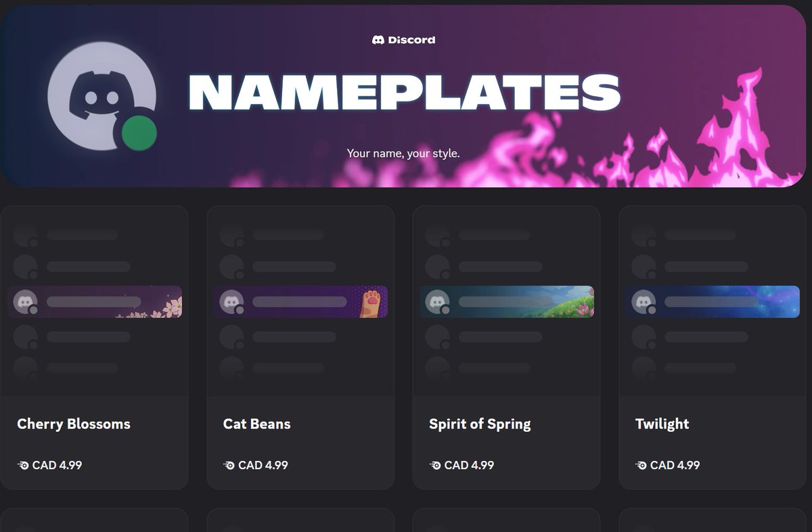Image resolution: width=812 pixels, height=532 pixels.
Task: Click the orb icon beside Cat Beans price
Action: 229,466
